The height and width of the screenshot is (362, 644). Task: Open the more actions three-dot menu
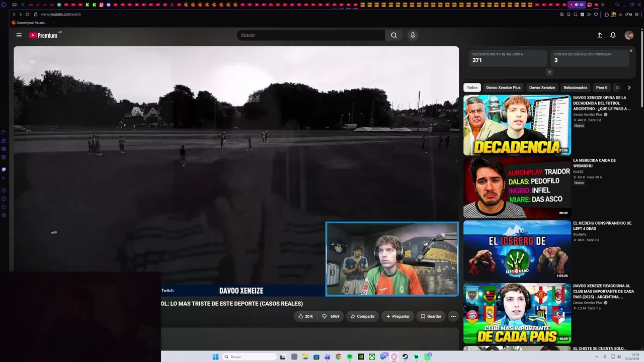point(453,316)
